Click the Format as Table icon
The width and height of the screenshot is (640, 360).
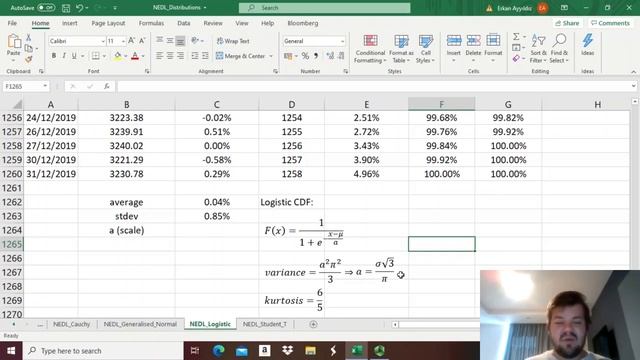(x=401, y=41)
